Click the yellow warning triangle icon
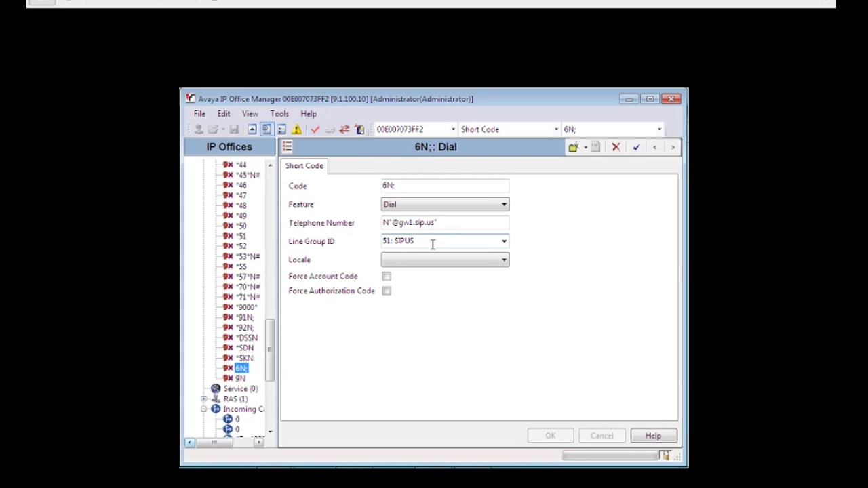The image size is (868, 488). click(x=296, y=129)
